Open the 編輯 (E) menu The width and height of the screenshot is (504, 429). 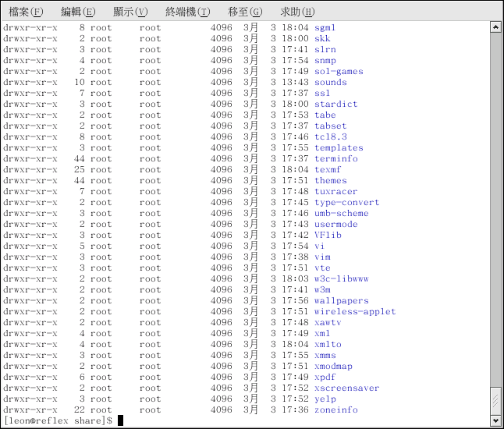78,12
